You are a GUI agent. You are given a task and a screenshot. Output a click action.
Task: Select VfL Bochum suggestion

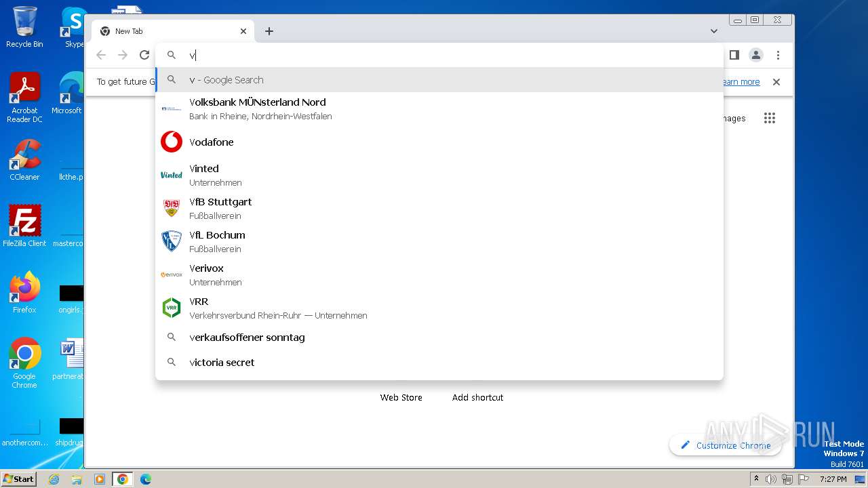(x=439, y=241)
